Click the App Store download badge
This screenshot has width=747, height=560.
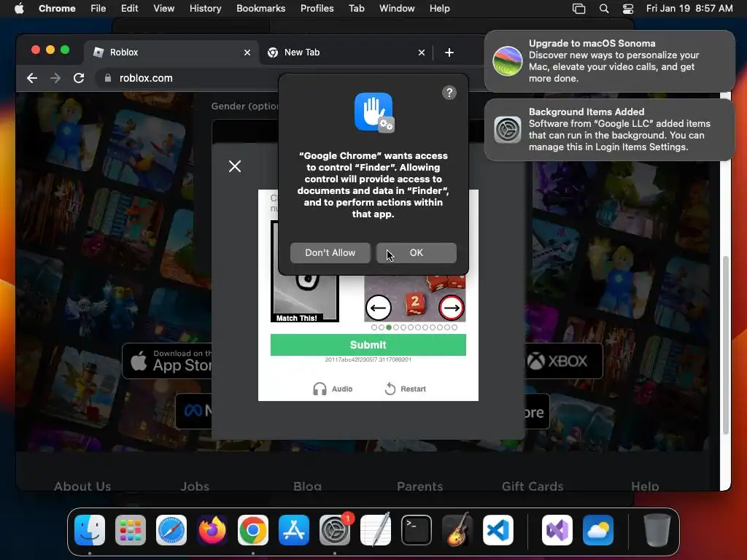pyautogui.click(x=167, y=361)
